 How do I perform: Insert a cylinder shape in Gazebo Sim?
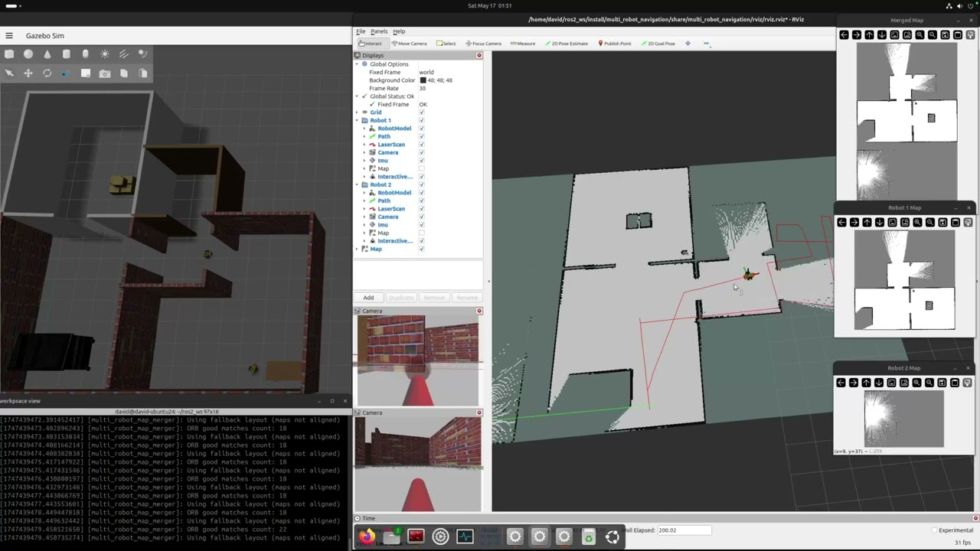67,54
